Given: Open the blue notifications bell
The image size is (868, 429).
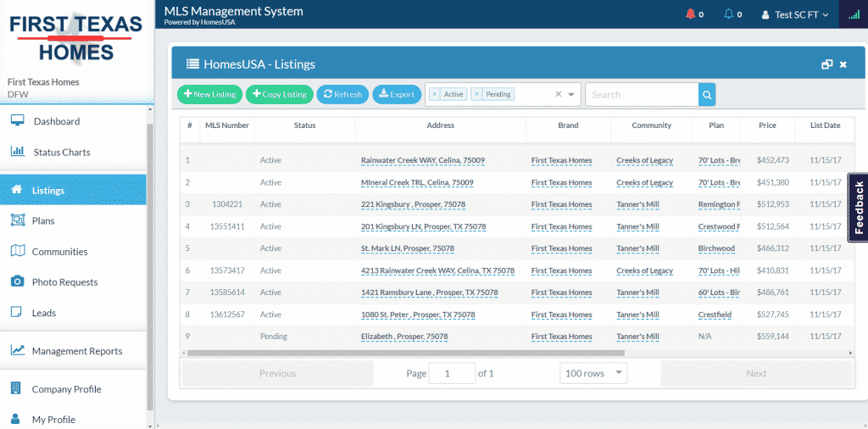Looking at the screenshot, I should coord(727,14).
